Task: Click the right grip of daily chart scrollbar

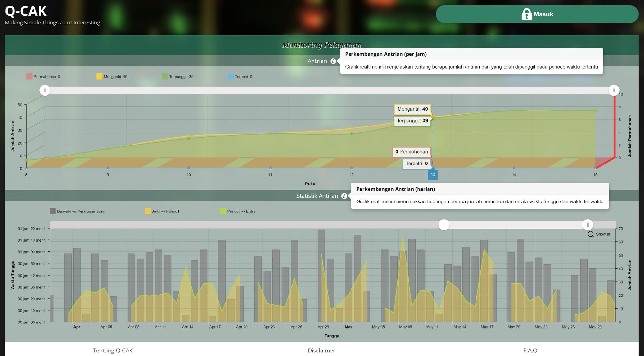Action: (587, 225)
